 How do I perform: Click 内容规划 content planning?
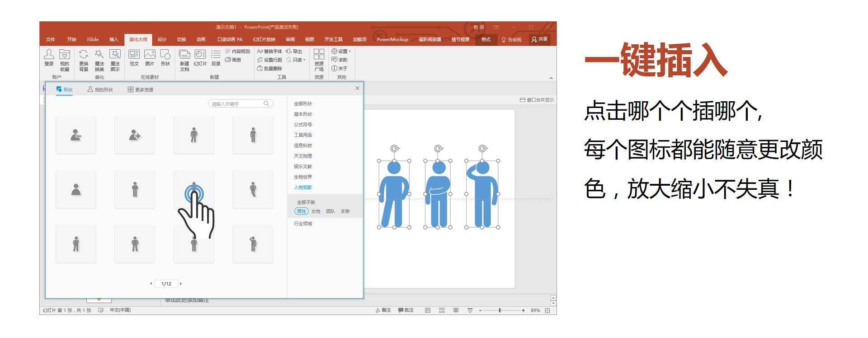pyautogui.click(x=237, y=52)
